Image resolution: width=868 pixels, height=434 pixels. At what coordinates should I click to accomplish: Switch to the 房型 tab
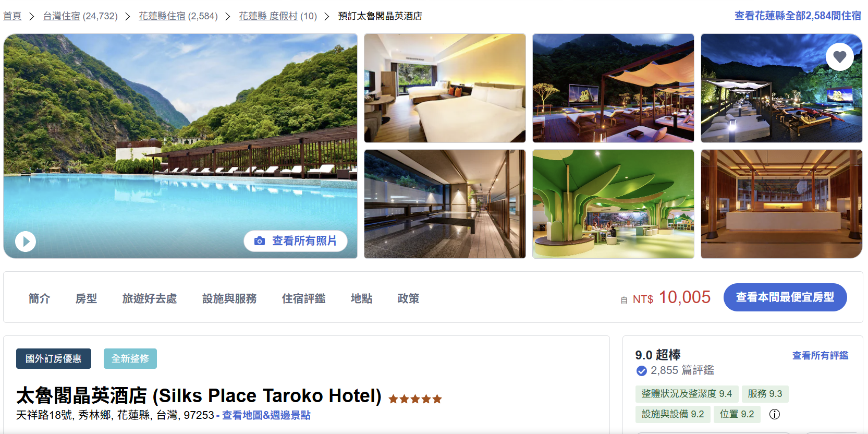pos(86,298)
